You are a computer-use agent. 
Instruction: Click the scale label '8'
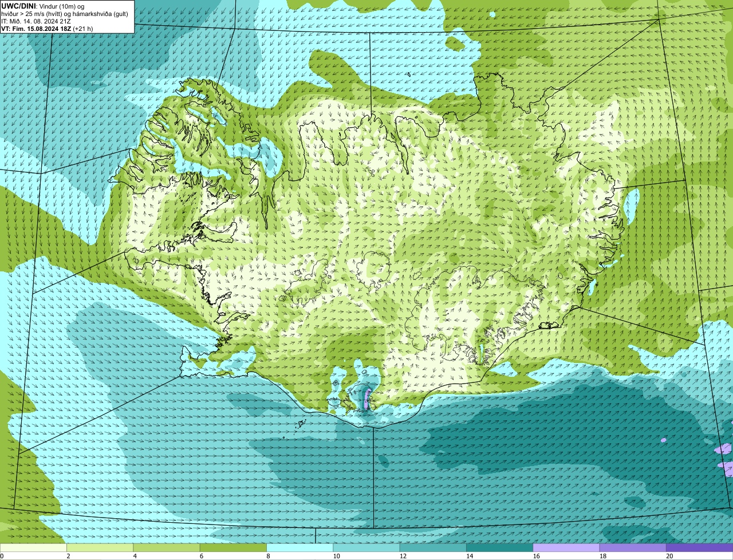[268, 556]
